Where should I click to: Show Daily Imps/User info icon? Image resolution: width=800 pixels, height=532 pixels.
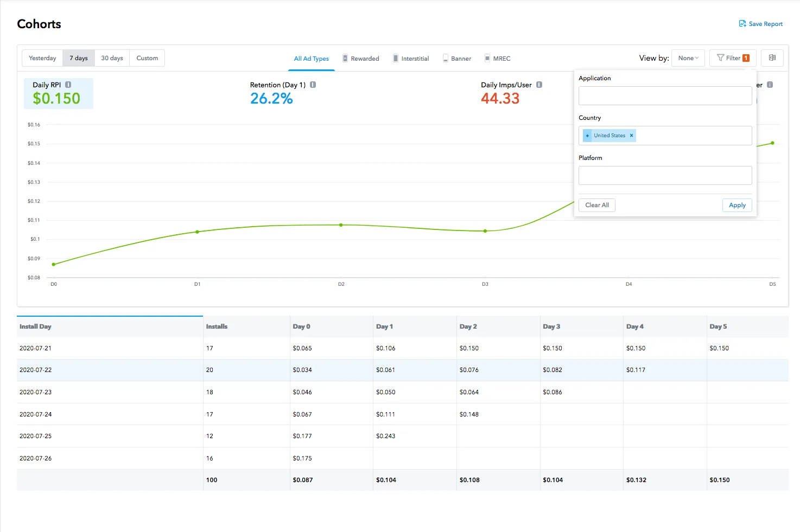point(539,85)
